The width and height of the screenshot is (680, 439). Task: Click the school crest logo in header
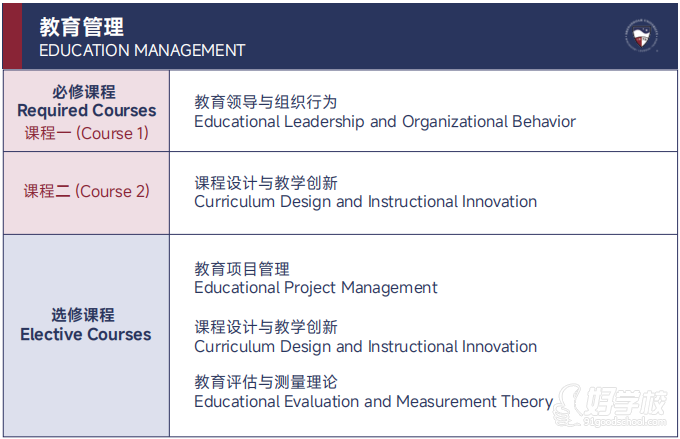pos(643,34)
